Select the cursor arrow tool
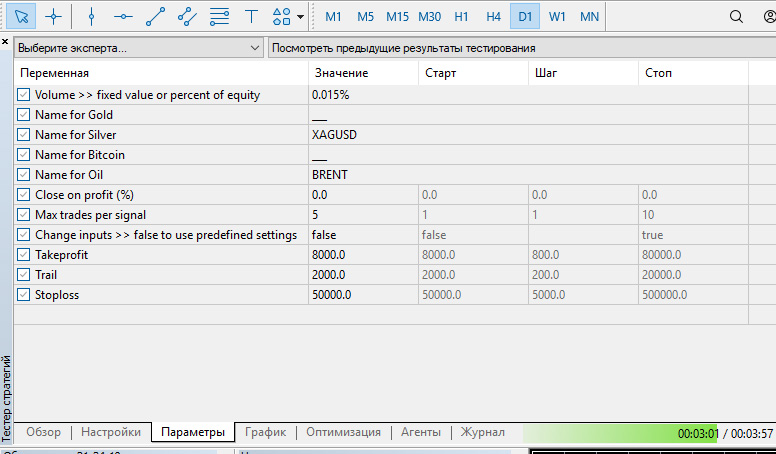The image size is (776, 454). (x=21, y=16)
